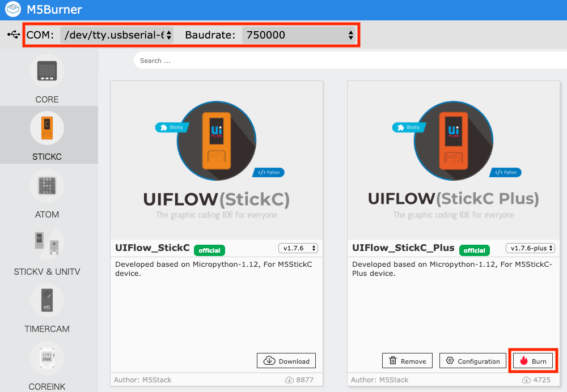Image resolution: width=567 pixels, height=392 pixels.
Task: Select the ATOM device category icon
Action: 47,186
